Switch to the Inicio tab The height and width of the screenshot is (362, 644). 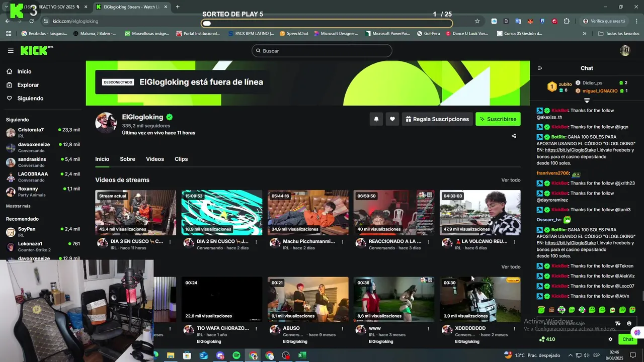(102, 159)
